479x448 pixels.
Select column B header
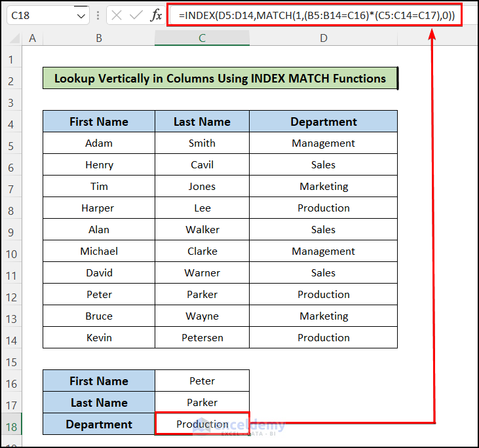point(99,39)
